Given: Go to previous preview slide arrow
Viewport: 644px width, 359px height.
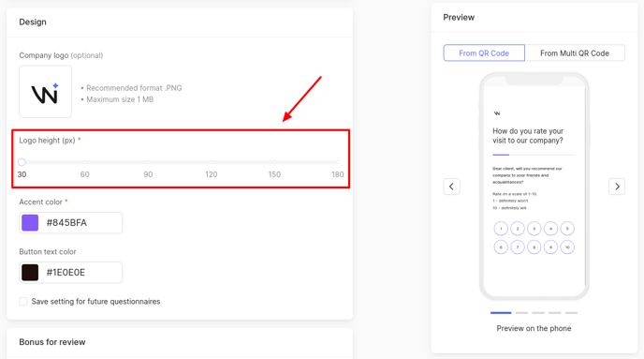Looking at the screenshot, I should (451, 187).
